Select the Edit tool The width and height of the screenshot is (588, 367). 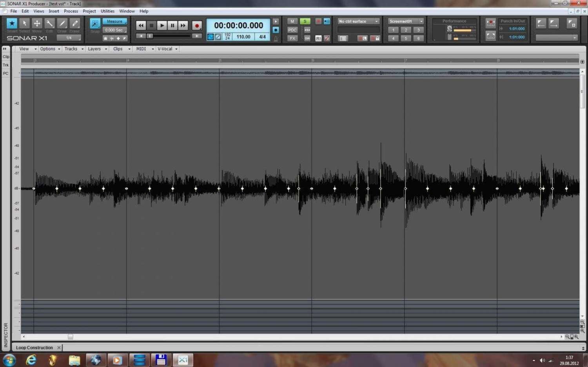[x=49, y=24]
